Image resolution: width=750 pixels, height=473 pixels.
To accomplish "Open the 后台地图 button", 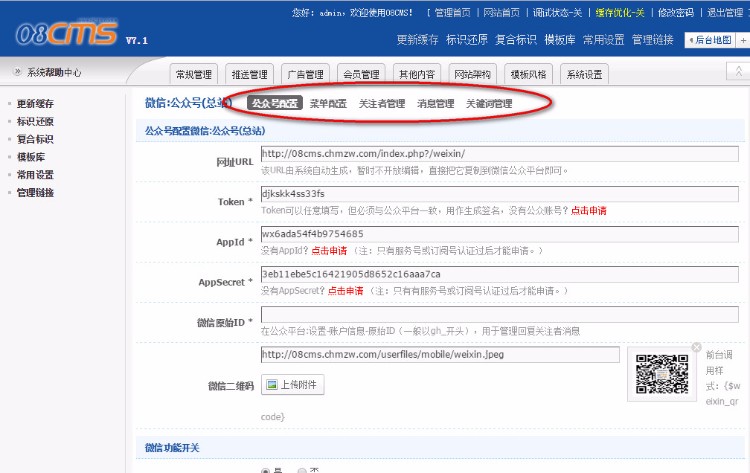I will (x=710, y=40).
